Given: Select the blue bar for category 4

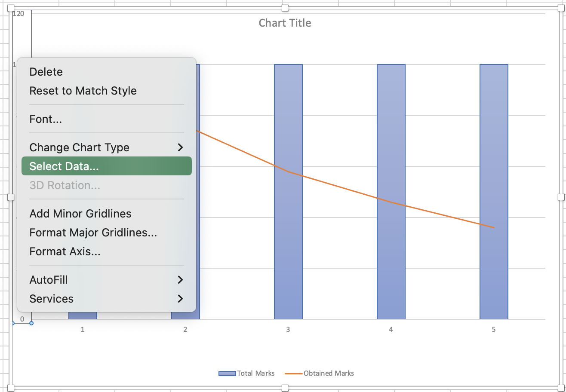Looking at the screenshot, I should (x=391, y=192).
